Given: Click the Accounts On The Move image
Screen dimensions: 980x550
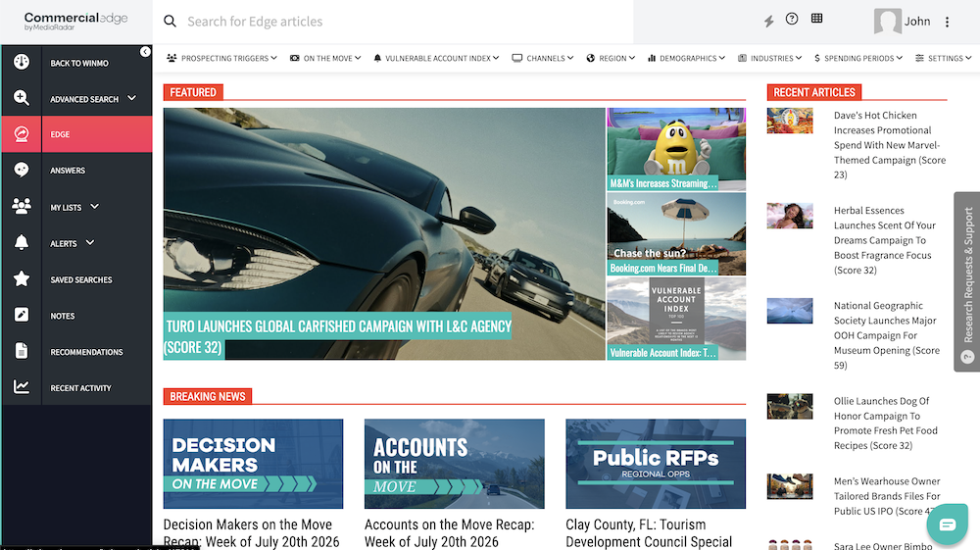Looking at the screenshot, I should pyautogui.click(x=455, y=464).
